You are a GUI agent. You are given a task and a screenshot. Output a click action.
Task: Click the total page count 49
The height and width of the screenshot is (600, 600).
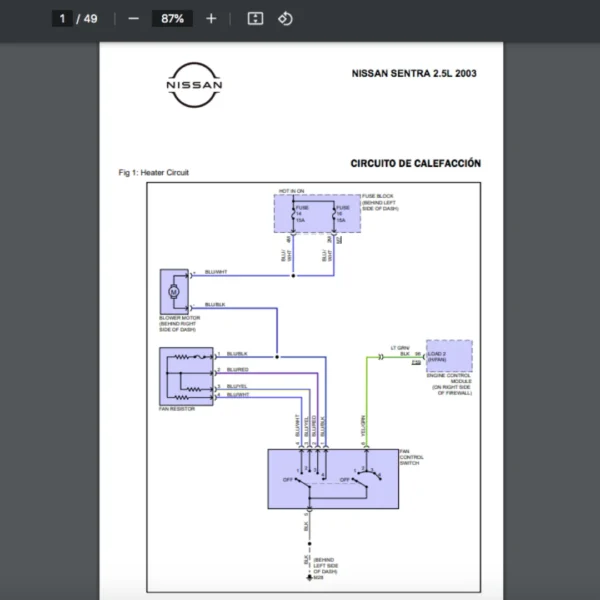point(90,19)
